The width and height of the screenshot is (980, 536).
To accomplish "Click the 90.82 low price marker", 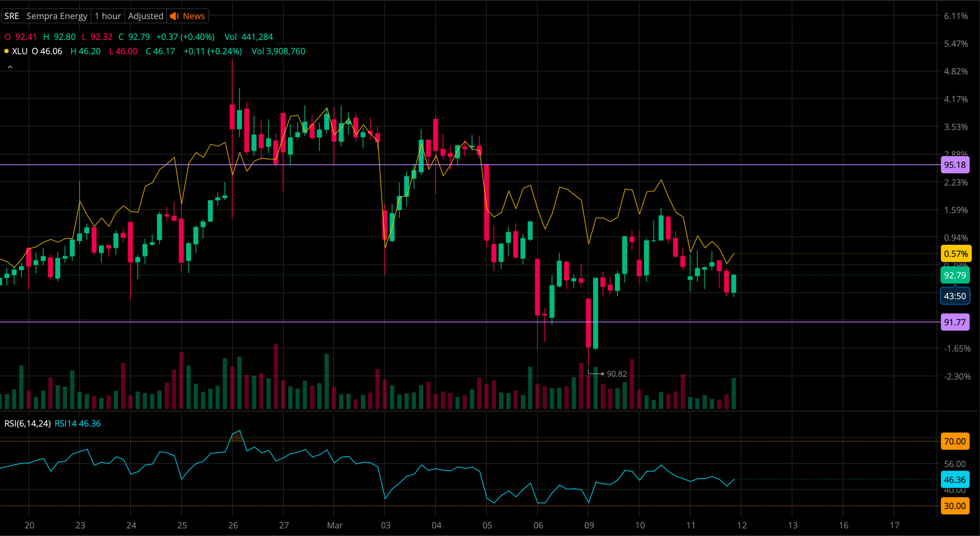I will click(x=616, y=374).
